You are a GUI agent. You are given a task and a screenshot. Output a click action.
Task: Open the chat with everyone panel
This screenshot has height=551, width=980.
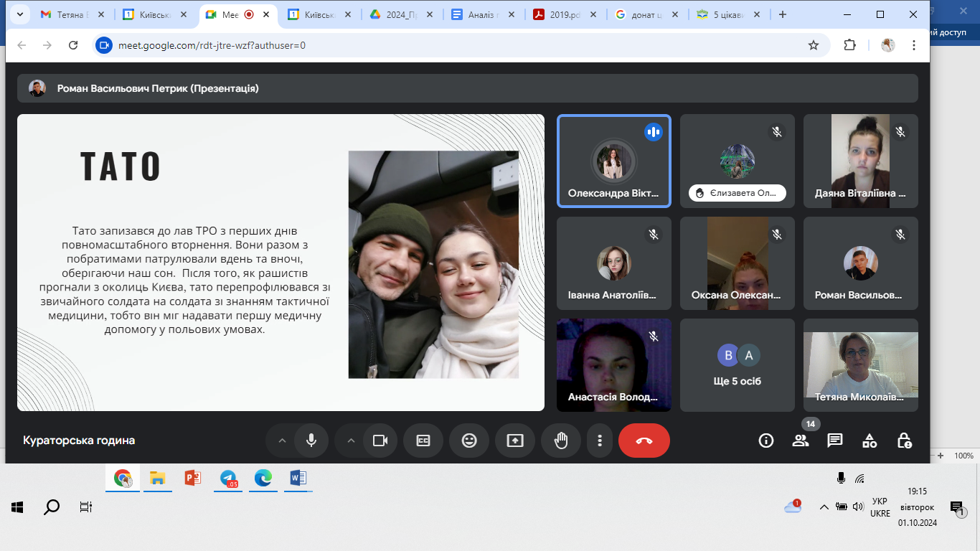click(835, 441)
